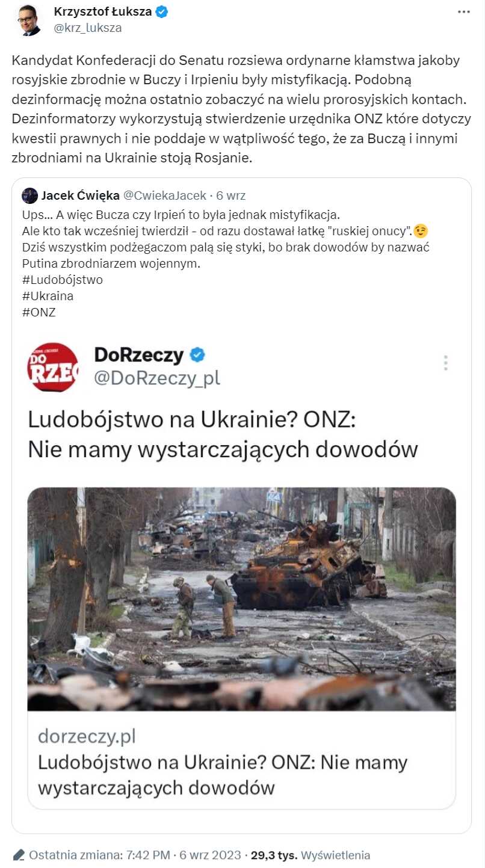The width and height of the screenshot is (485, 868).
Task: Click the blue verified badge beside Krzysztof Łuksza
Action: tap(162, 11)
